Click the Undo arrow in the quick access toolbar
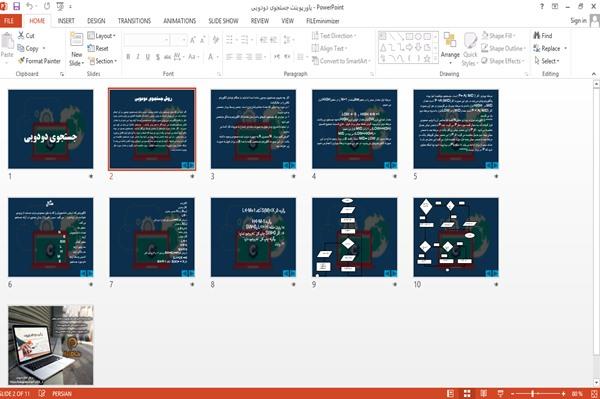 pyautogui.click(x=30, y=6)
